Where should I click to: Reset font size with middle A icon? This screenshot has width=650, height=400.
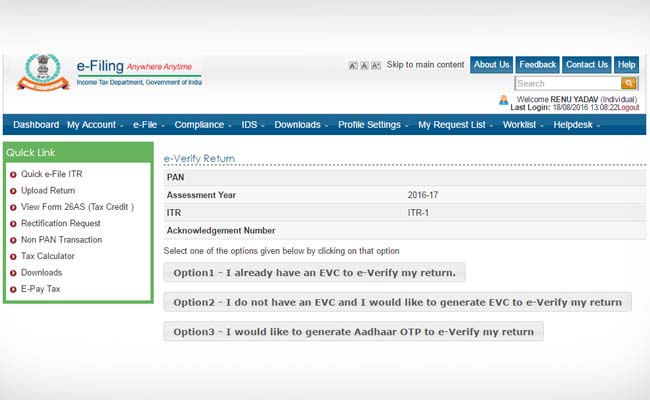click(364, 65)
